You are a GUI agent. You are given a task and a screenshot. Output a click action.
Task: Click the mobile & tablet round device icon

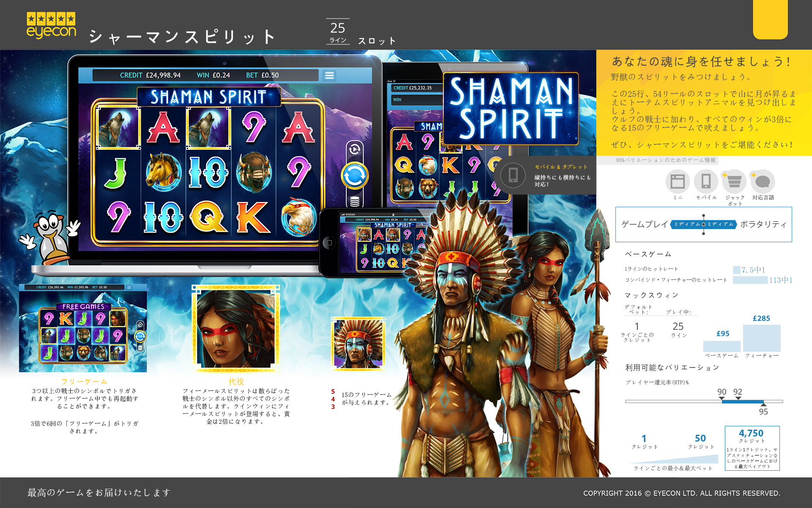pos(513,175)
